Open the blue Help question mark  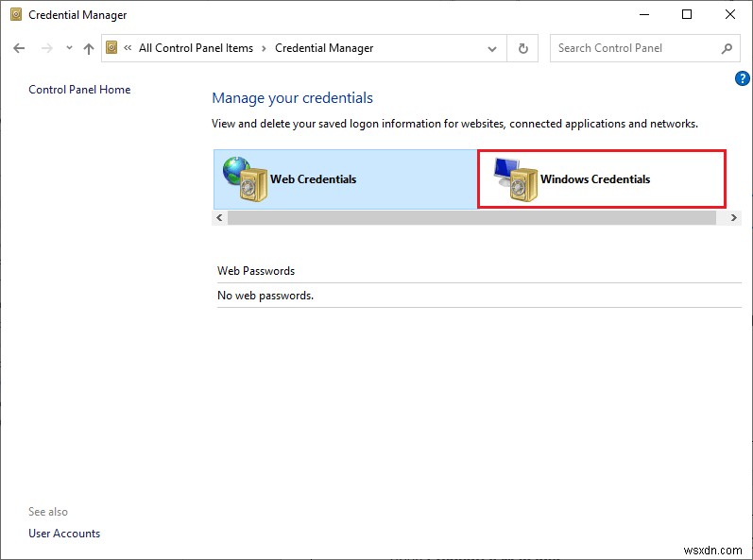[743, 79]
